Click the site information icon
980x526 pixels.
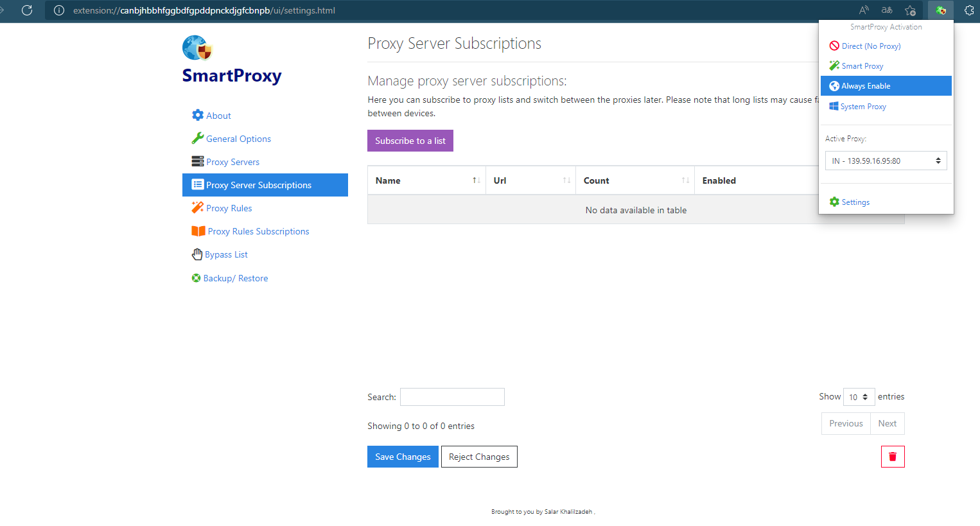click(x=59, y=10)
